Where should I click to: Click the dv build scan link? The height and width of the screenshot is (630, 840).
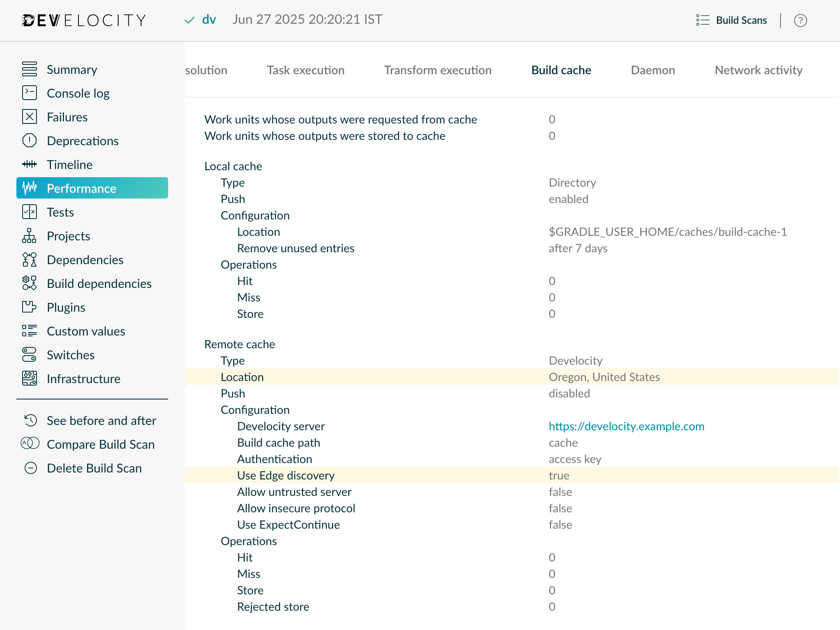pos(208,19)
